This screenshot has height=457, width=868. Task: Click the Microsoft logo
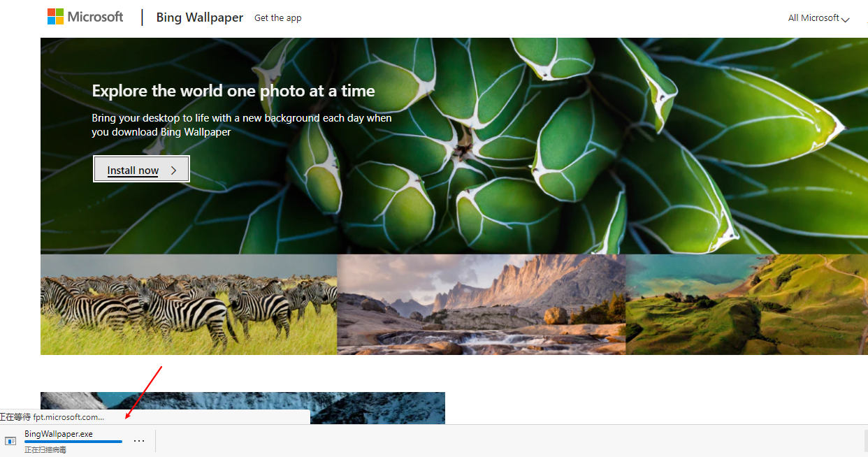pyautogui.click(x=85, y=17)
